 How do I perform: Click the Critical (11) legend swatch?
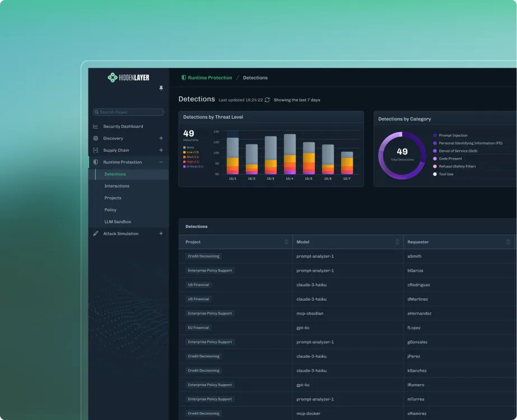click(x=184, y=166)
